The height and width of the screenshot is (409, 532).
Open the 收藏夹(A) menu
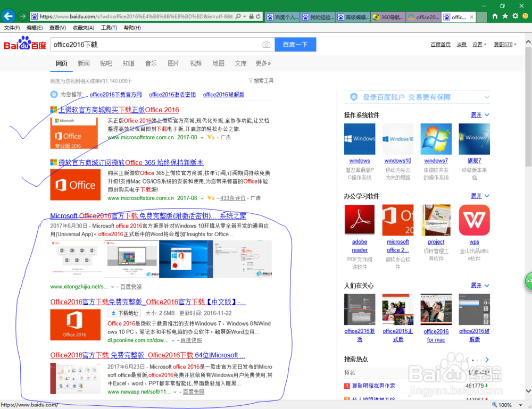click(x=84, y=28)
